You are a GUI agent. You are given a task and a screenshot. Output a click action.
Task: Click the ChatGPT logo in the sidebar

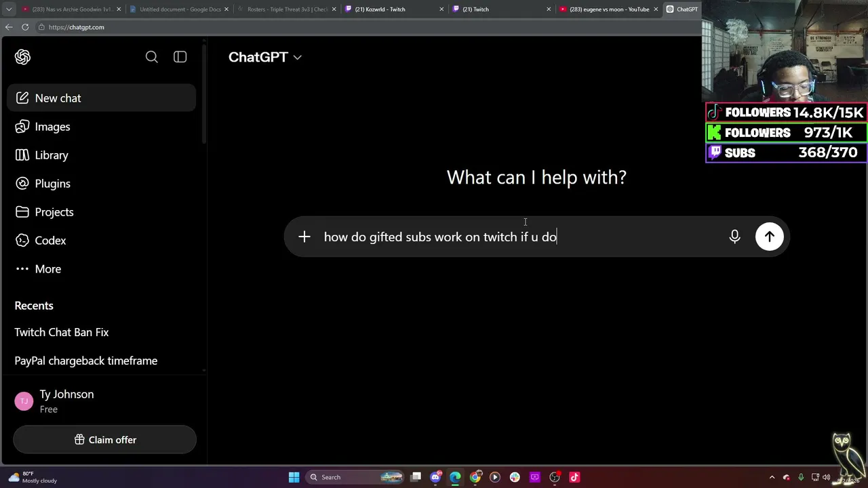pyautogui.click(x=22, y=57)
